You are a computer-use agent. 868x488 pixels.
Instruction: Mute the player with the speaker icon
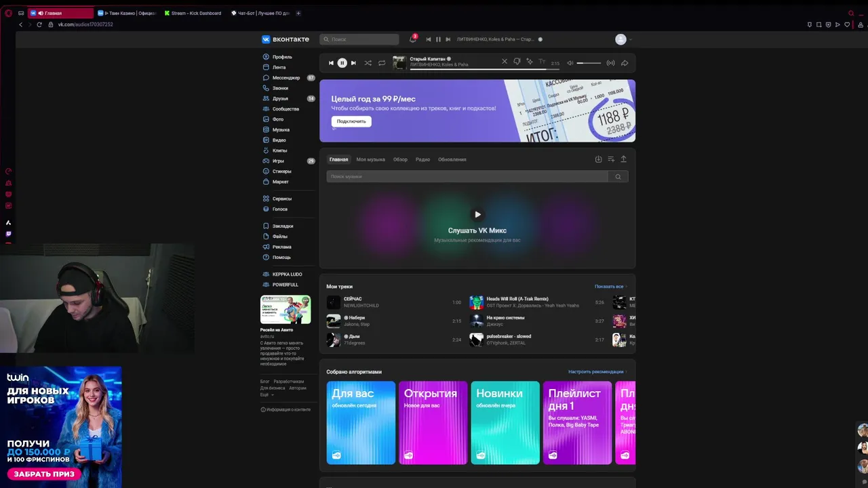[570, 63]
